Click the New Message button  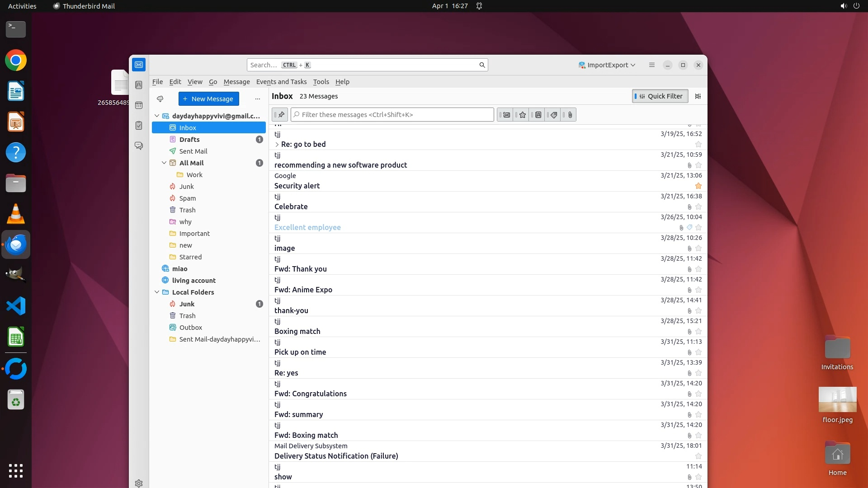[x=208, y=99]
